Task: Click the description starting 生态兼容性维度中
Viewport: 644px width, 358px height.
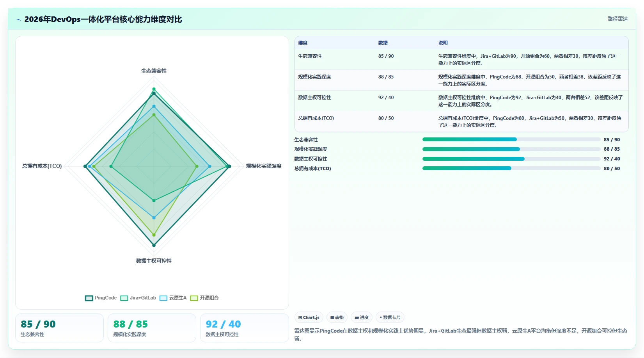Action: pos(529,60)
